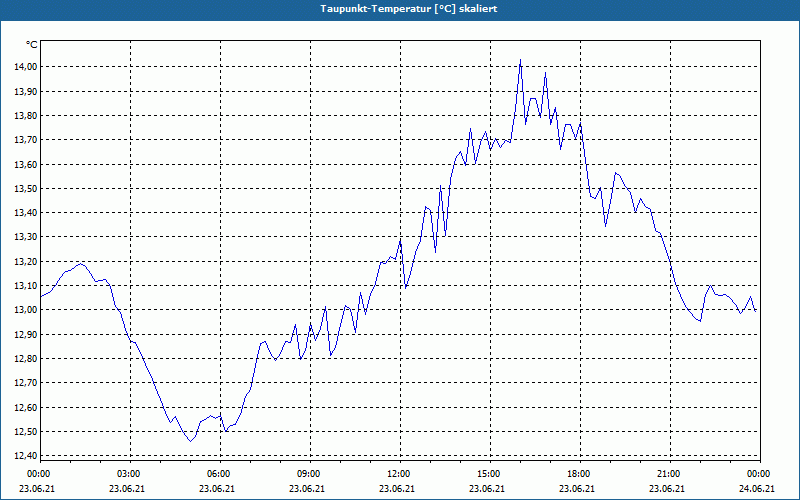Select the 12,60 y-axis label
Viewport: 800px width, 500px height.
[x=25, y=408]
